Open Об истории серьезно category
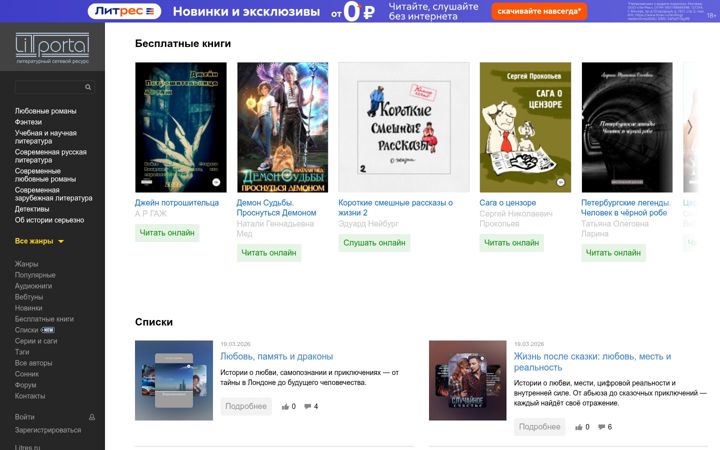 49,220
